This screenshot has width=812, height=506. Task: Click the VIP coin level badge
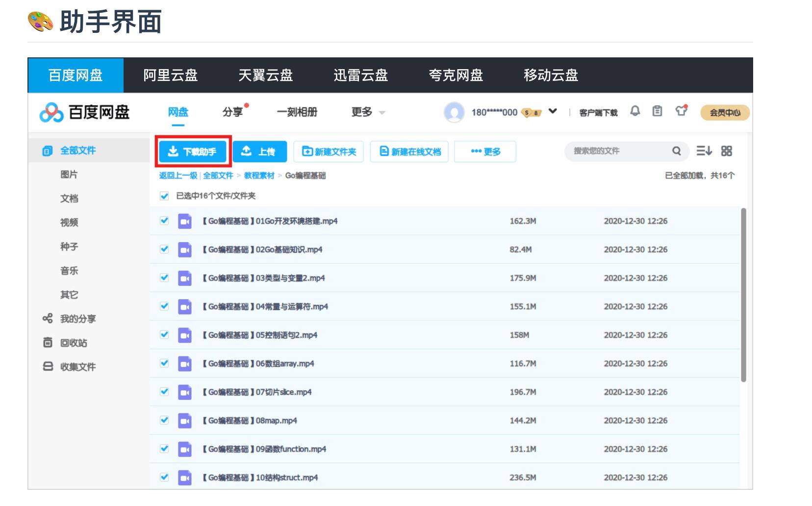[532, 112]
